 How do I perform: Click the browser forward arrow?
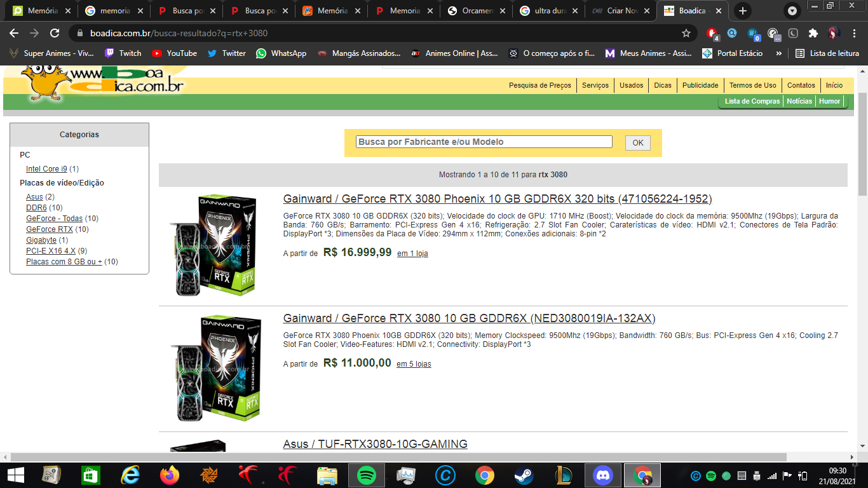point(34,33)
